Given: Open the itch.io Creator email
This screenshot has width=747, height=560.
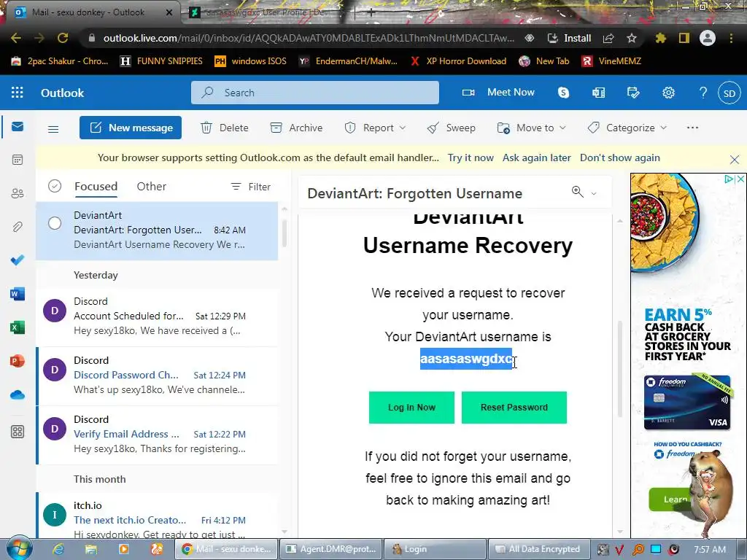Looking at the screenshot, I should 158,516.
